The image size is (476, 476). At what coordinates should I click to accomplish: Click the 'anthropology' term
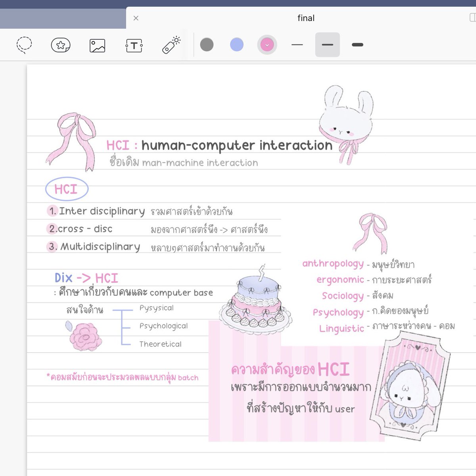(333, 264)
